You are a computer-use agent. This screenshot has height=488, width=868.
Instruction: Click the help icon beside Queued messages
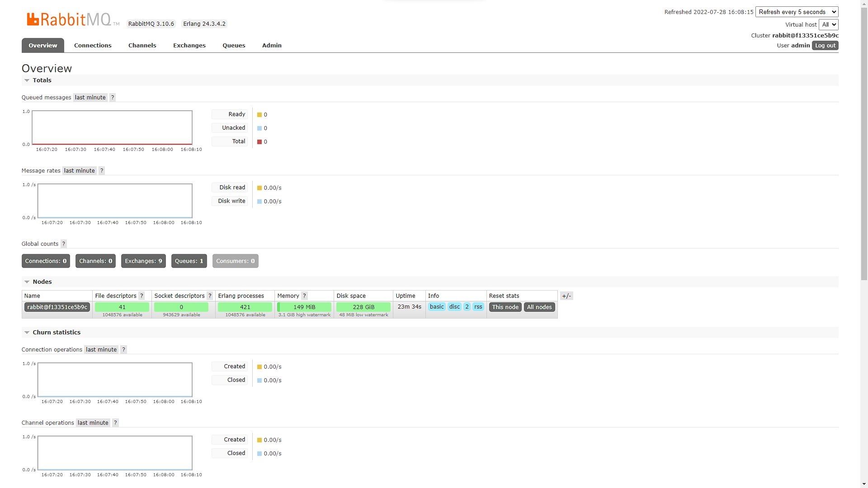[113, 98]
